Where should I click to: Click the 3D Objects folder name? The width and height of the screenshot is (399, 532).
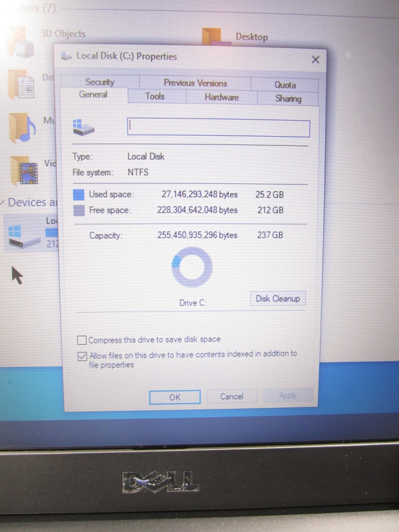[63, 34]
